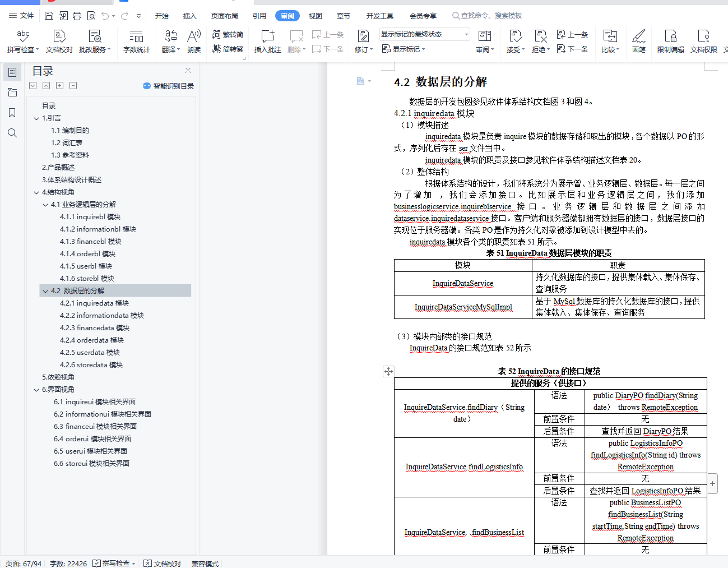Open the 显示标记的最终状态 combo box

point(424,34)
